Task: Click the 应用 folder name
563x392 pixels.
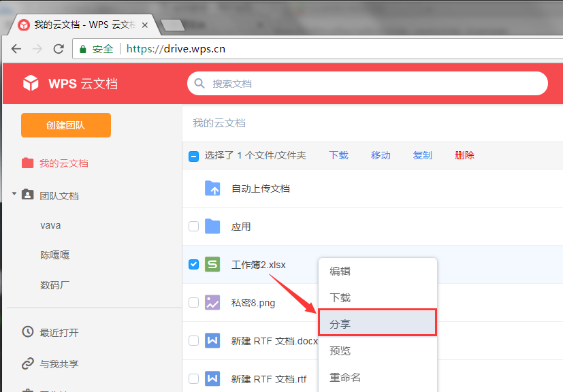Action: point(241,227)
